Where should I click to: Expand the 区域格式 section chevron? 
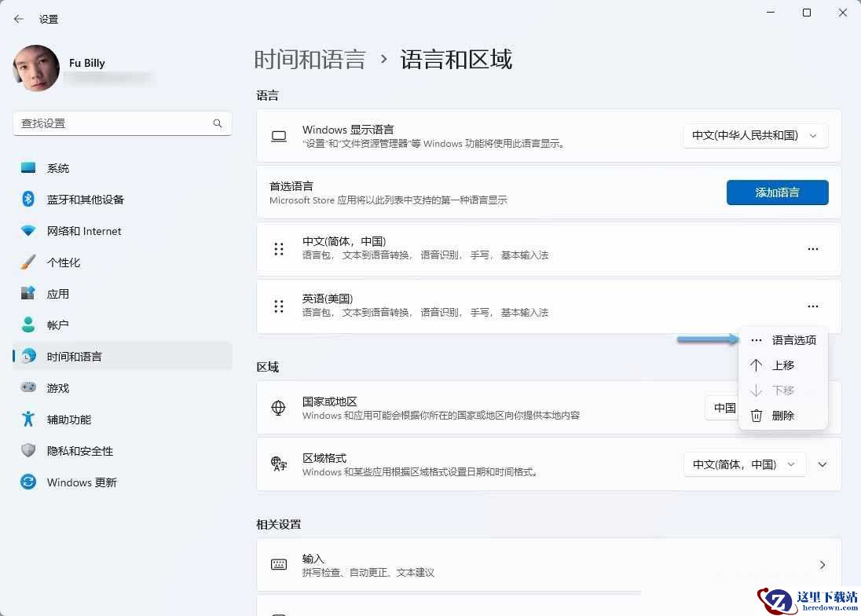(x=822, y=464)
